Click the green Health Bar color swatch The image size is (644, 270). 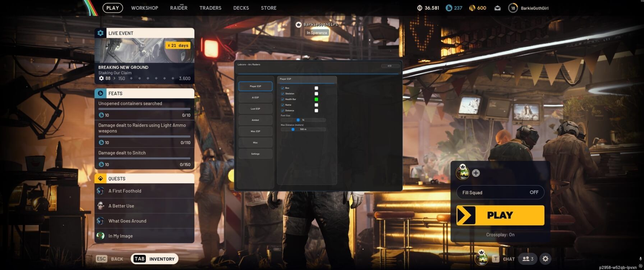click(316, 99)
